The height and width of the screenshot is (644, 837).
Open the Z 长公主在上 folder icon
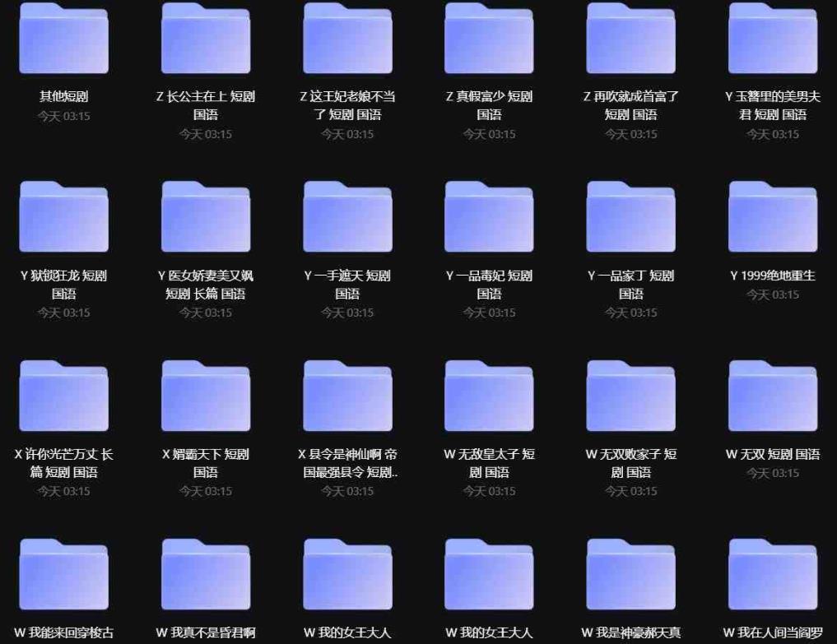click(x=206, y=39)
